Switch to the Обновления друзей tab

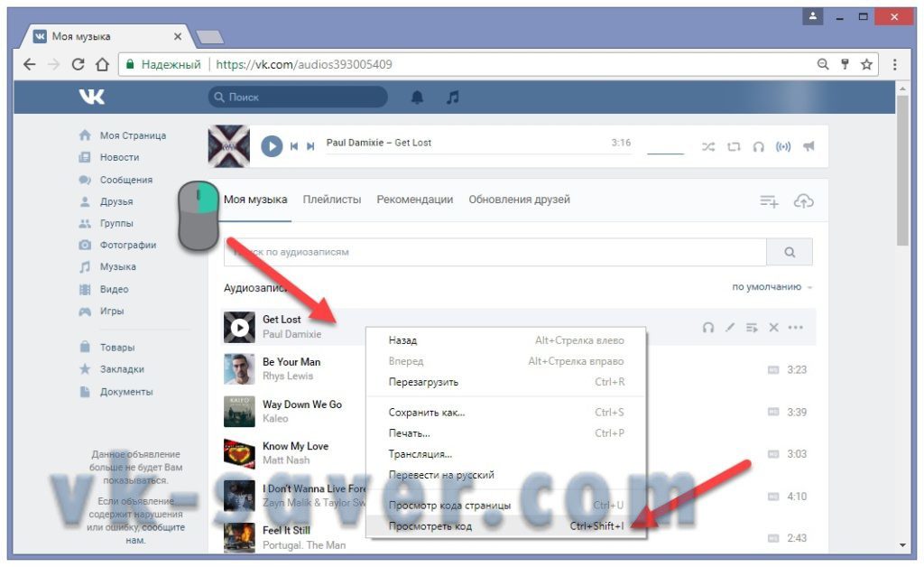pos(519,200)
